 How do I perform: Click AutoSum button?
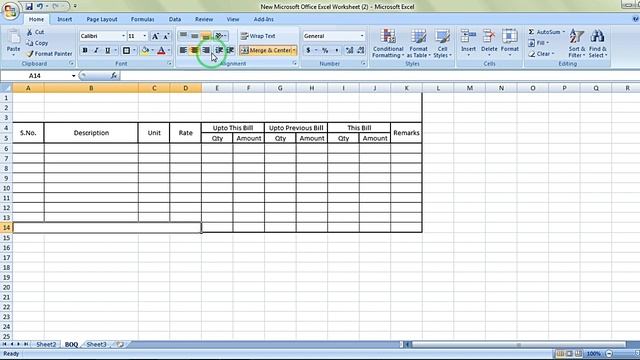544,32
